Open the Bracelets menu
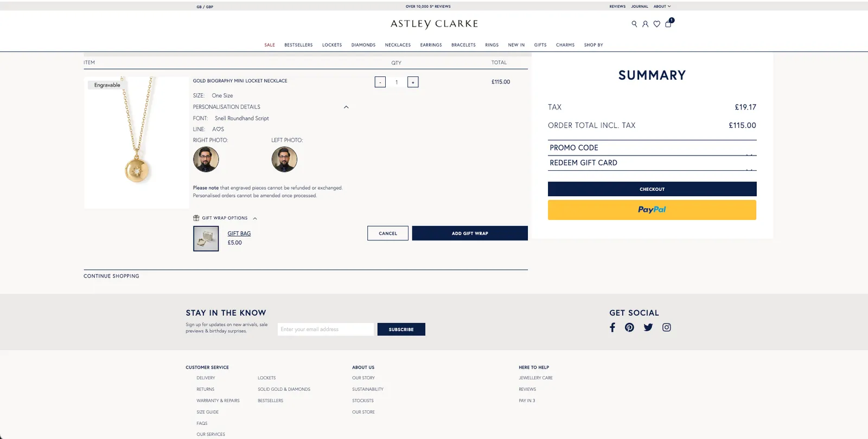Image resolution: width=868 pixels, height=439 pixels. coord(463,45)
